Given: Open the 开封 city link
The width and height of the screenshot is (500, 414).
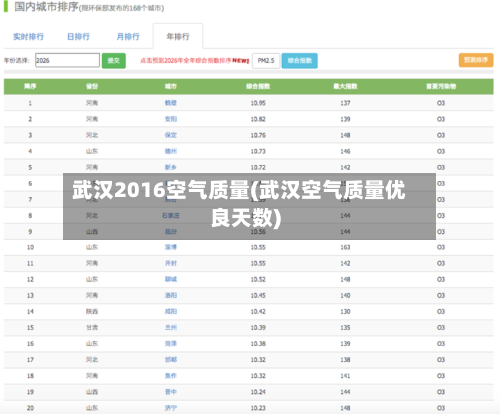Looking at the screenshot, I should coord(171,263).
